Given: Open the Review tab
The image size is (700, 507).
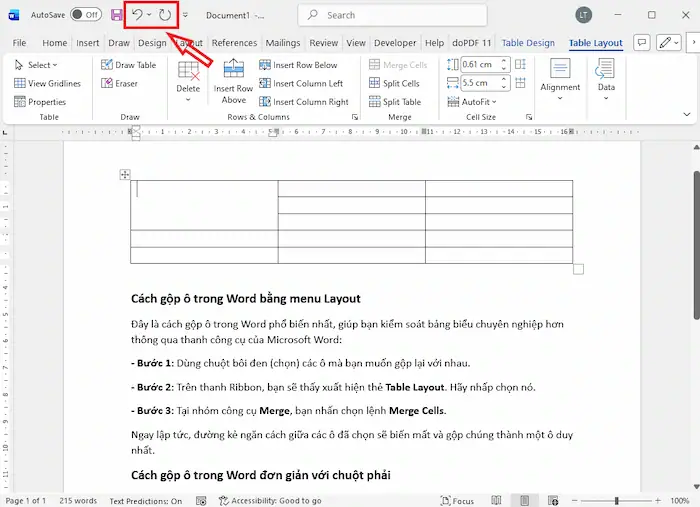Looking at the screenshot, I should pyautogui.click(x=324, y=43).
